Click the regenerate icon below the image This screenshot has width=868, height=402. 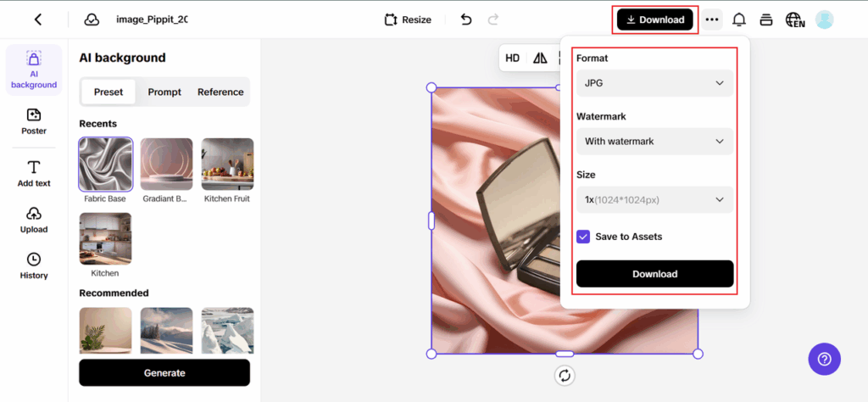565,375
